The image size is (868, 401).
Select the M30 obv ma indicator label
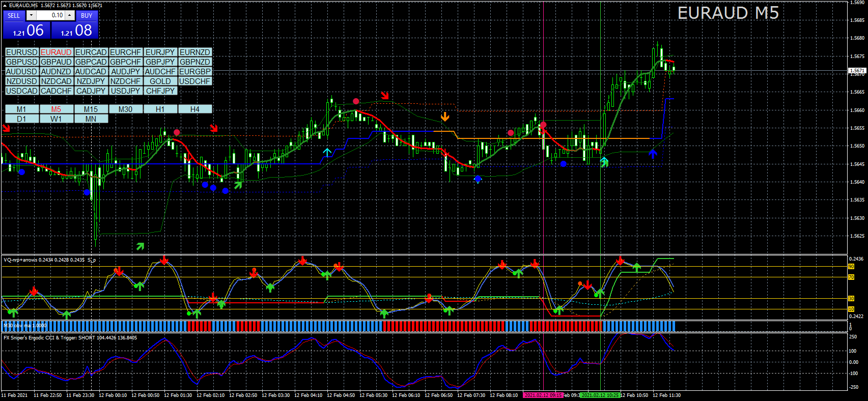coord(25,326)
